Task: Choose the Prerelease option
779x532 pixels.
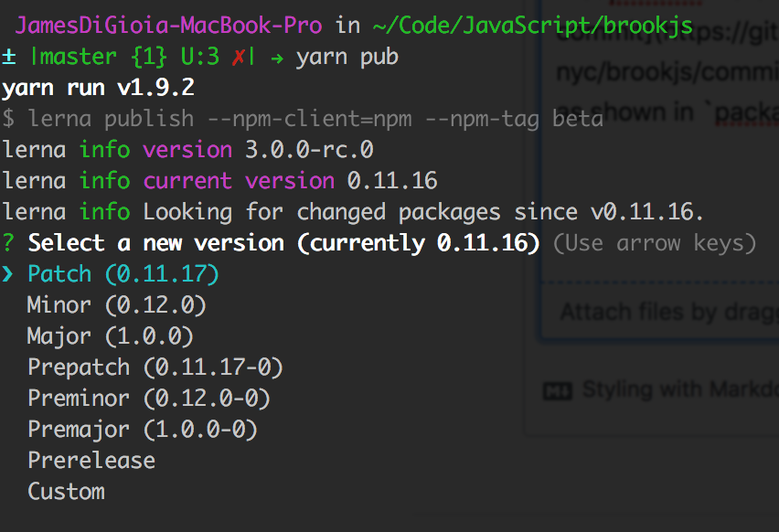Action: [91, 461]
